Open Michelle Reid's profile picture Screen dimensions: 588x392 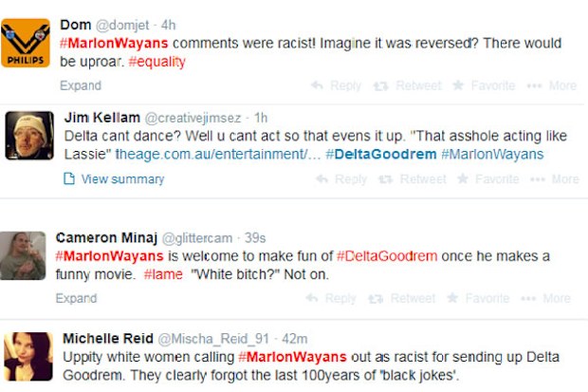28,356
